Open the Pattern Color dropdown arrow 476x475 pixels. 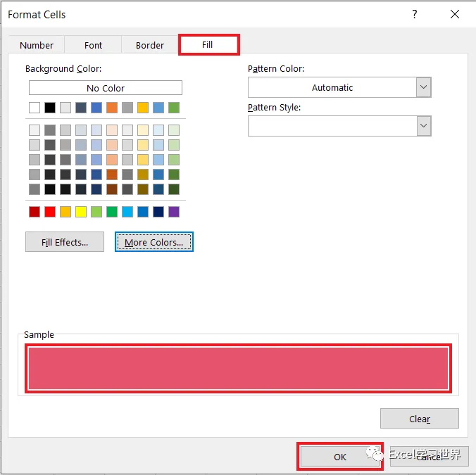tap(423, 87)
